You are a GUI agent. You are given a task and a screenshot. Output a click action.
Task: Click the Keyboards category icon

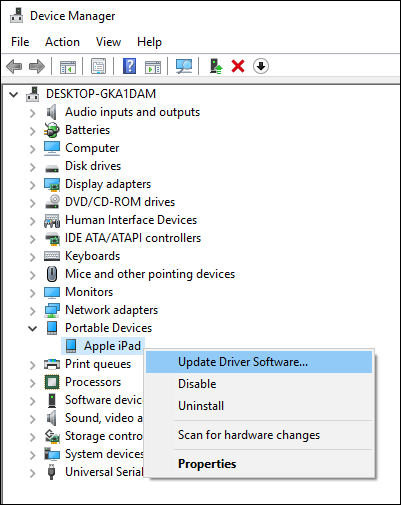52,256
